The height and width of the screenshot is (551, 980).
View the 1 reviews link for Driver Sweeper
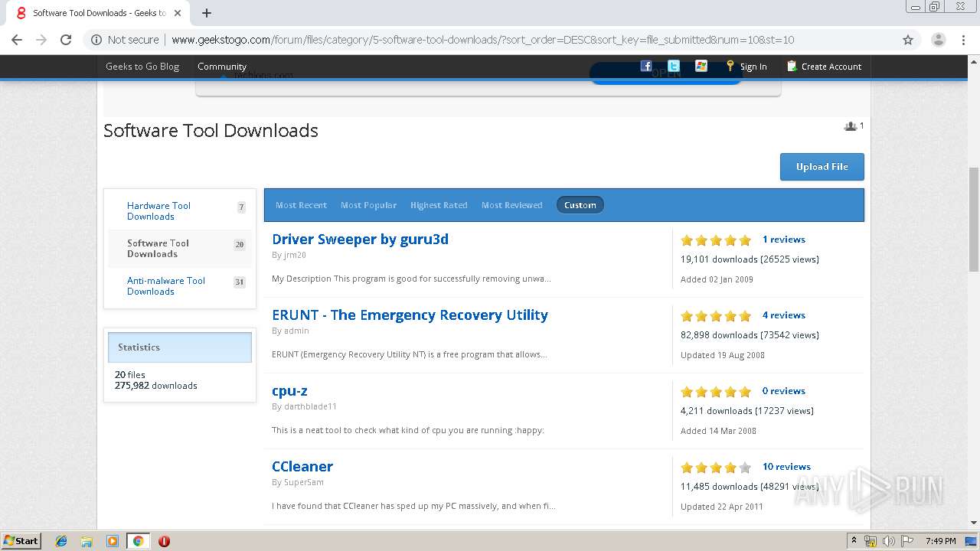tap(783, 240)
